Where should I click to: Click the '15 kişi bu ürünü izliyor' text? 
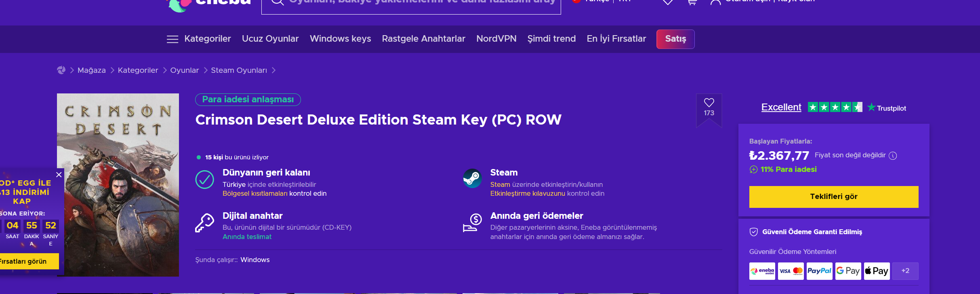click(x=237, y=157)
